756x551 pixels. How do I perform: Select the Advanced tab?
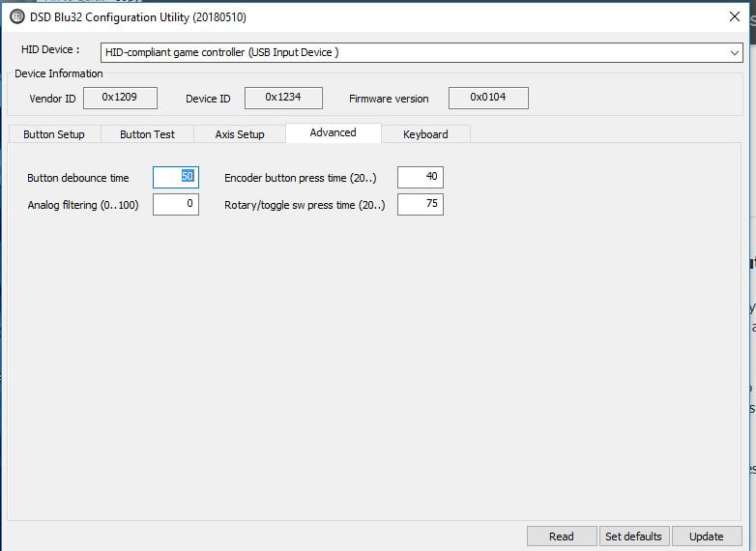tap(333, 132)
